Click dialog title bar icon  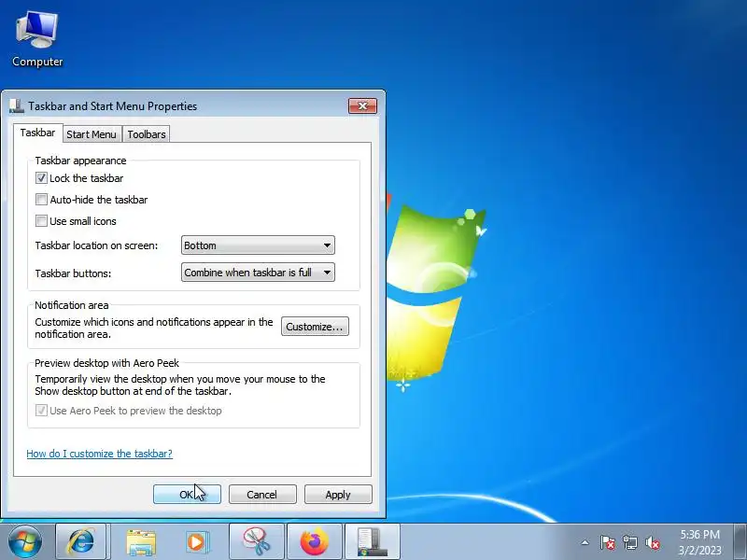click(x=17, y=106)
